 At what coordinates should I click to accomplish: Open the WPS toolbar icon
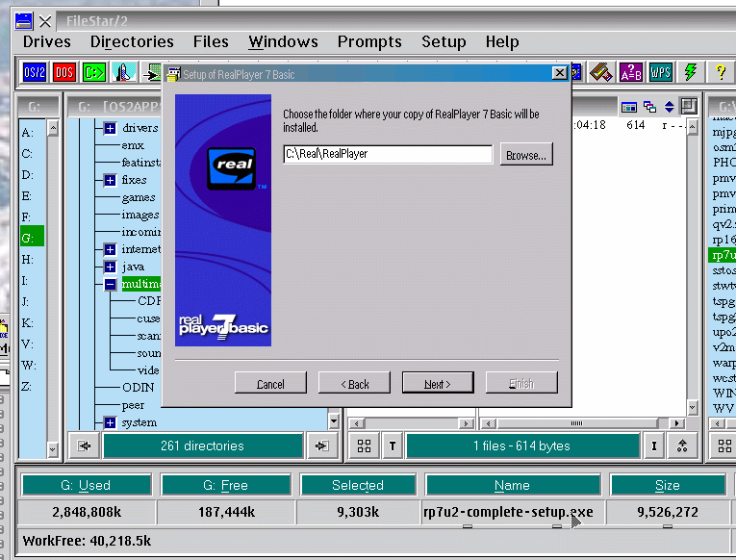point(661,72)
